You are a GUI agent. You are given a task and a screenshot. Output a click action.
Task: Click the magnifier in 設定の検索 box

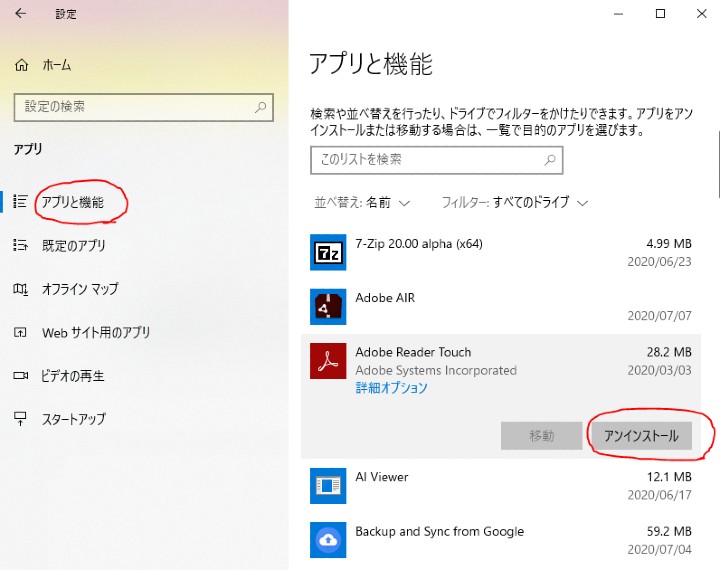point(260,107)
